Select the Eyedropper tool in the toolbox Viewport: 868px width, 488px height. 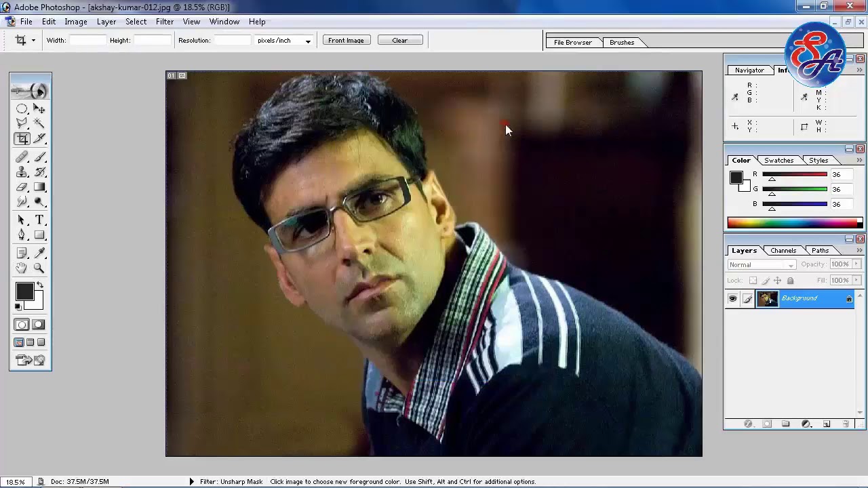[39, 253]
